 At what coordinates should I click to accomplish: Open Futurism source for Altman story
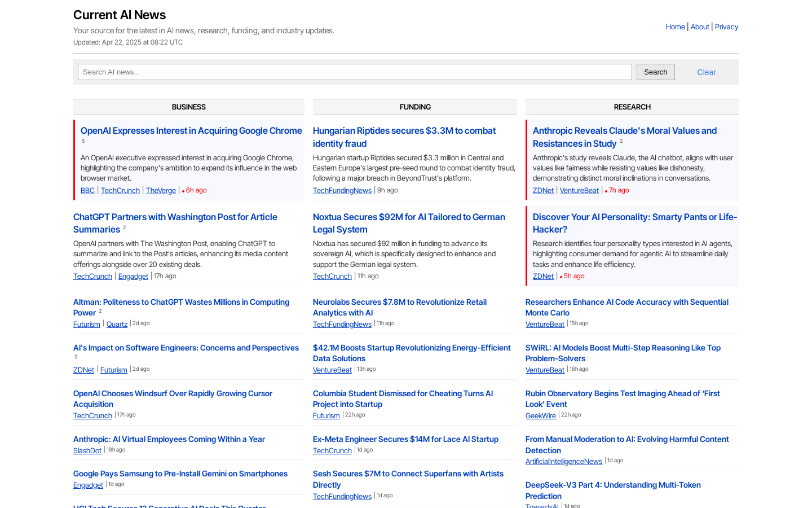[86, 324]
